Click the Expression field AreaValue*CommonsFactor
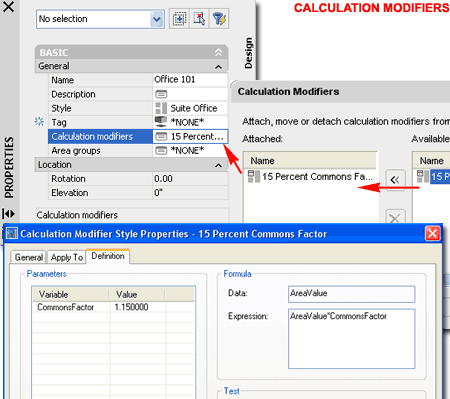450x399 pixels. (x=351, y=339)
